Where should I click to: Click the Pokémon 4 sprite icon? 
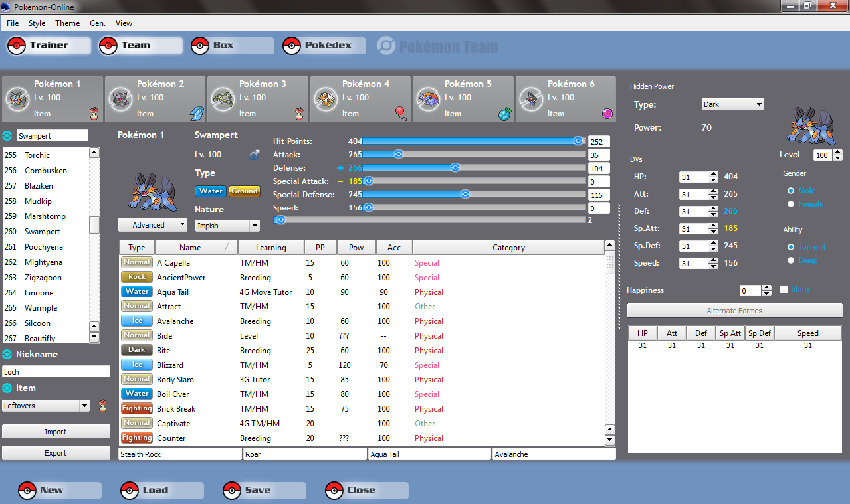pyautogui.click(x=324, y=99)
